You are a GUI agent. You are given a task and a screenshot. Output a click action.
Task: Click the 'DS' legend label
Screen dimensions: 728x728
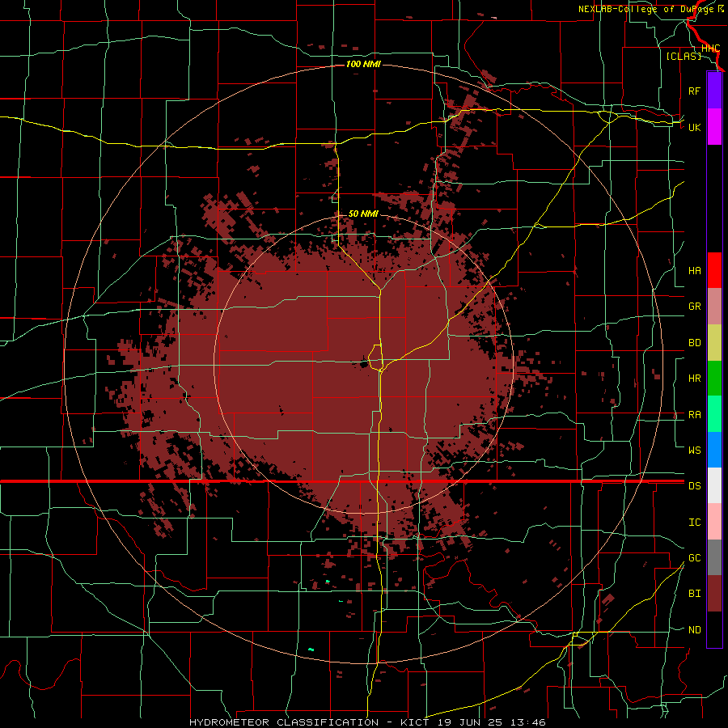694,486
